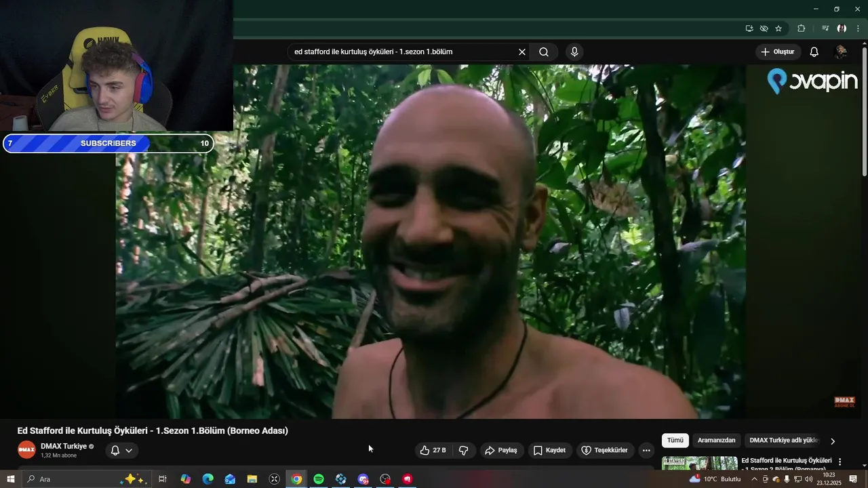The image size is (868, 488).
Task: Start voice search with the microphone icon
Action: tap(574, 52)
